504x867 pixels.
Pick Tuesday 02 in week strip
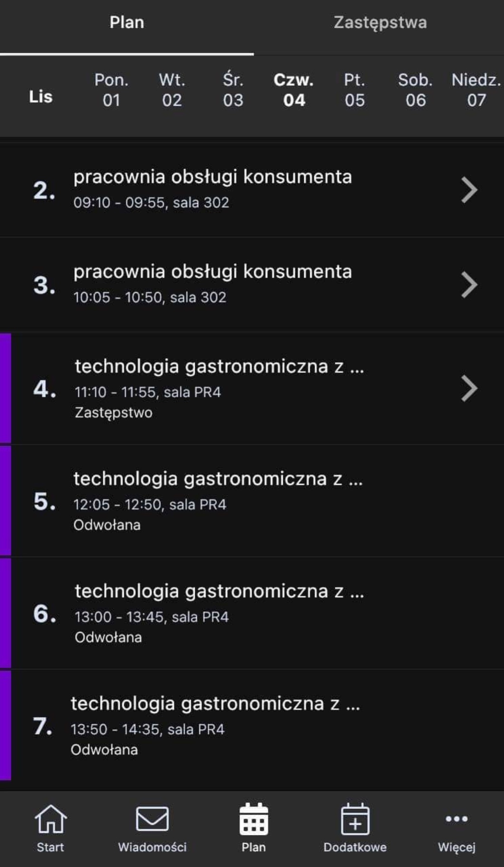tap(172, 90)
